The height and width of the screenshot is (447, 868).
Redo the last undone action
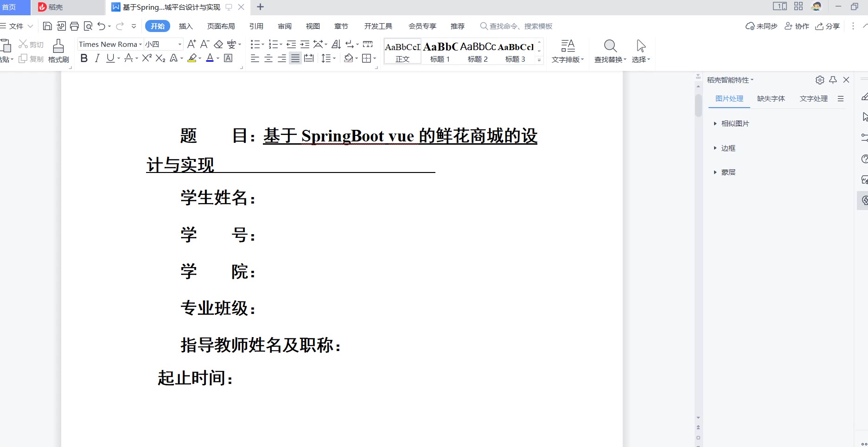[x=120, y=26]
